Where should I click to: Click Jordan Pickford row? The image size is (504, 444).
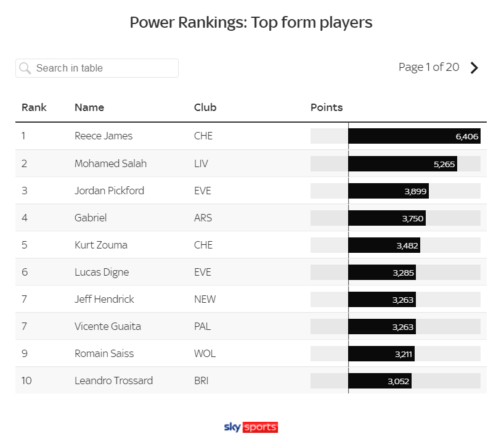[251, 191]
